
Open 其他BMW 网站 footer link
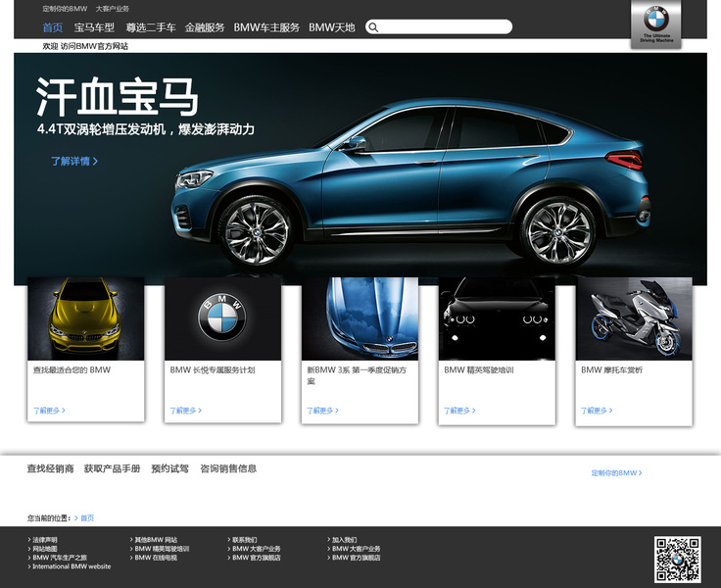click(156, 540)
